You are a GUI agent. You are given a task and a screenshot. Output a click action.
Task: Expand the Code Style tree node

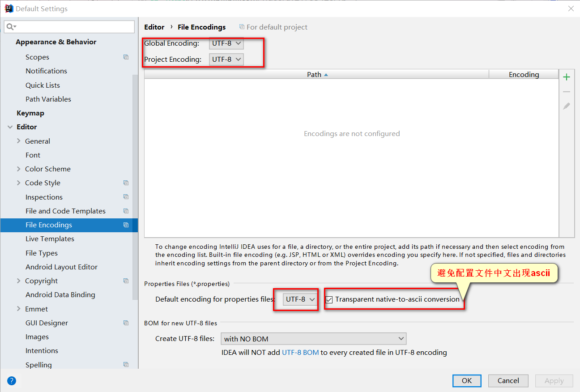pyautogui.click(x=18, y=183)
